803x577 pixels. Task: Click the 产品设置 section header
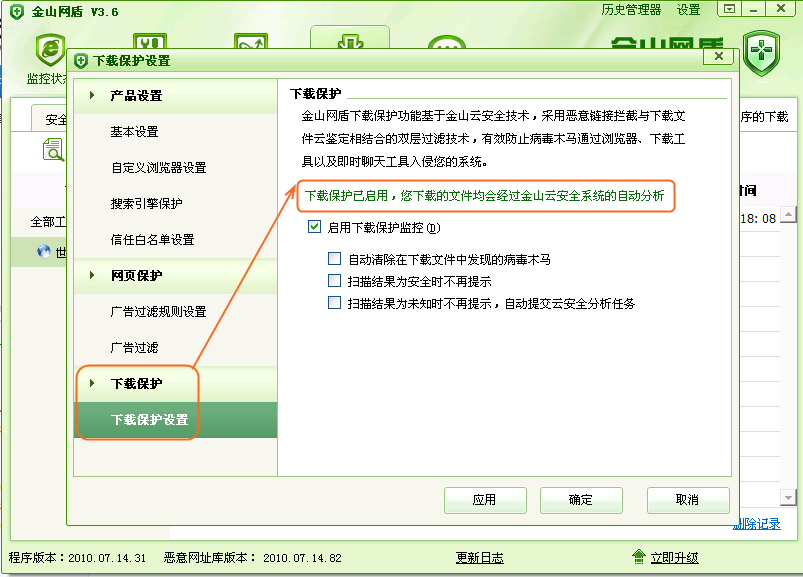176,96
